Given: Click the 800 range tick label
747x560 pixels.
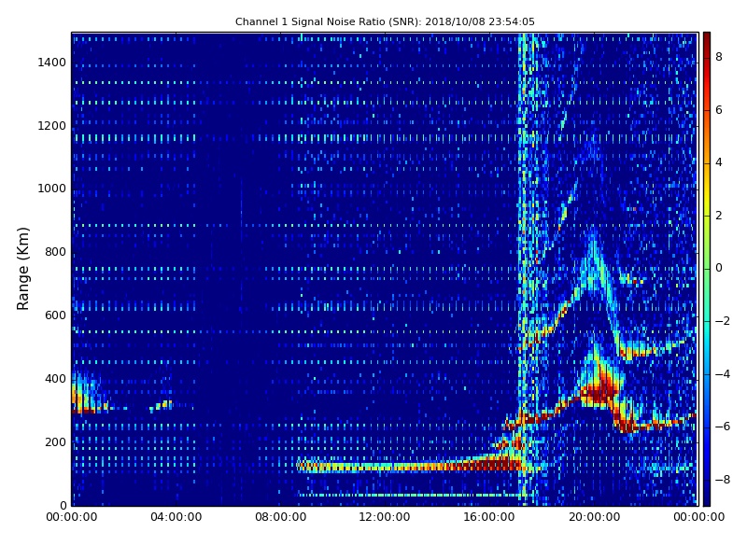Looking at the screenshot, I should (55, 252).
